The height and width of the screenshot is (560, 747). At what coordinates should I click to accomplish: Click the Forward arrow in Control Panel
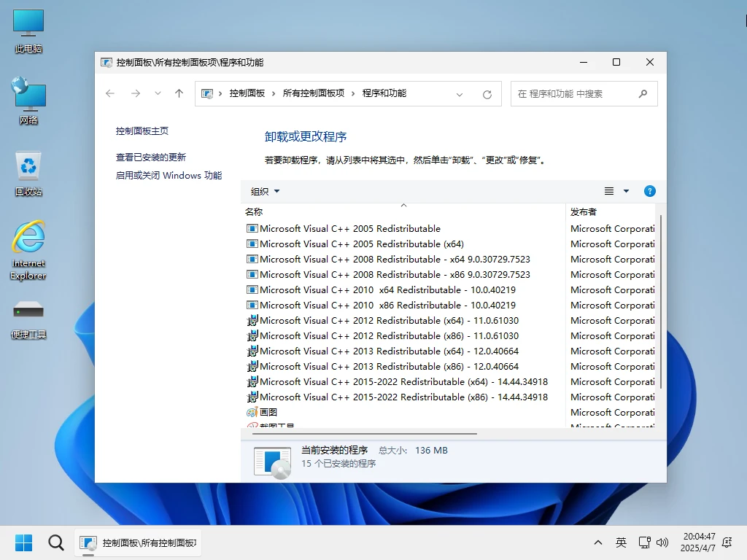(136, 93)
